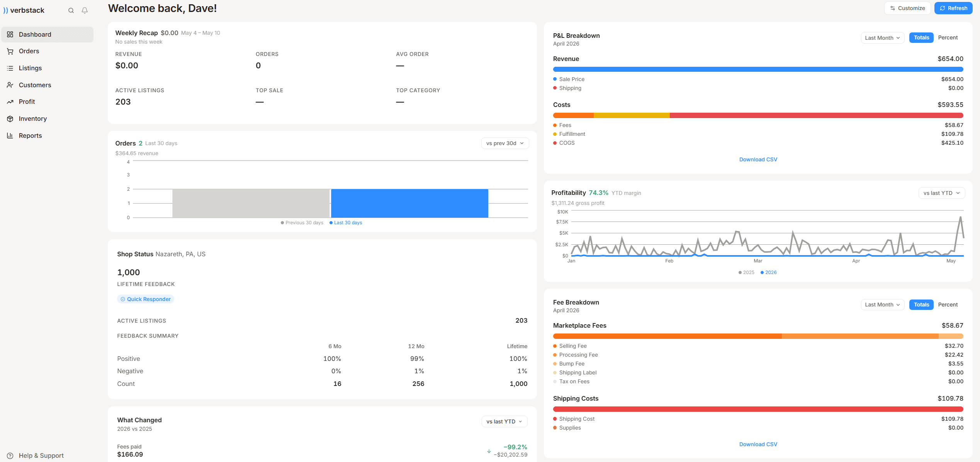Click yellow Fulfillment segment of Costs bar
980x462 pixels.
point(632,115)
